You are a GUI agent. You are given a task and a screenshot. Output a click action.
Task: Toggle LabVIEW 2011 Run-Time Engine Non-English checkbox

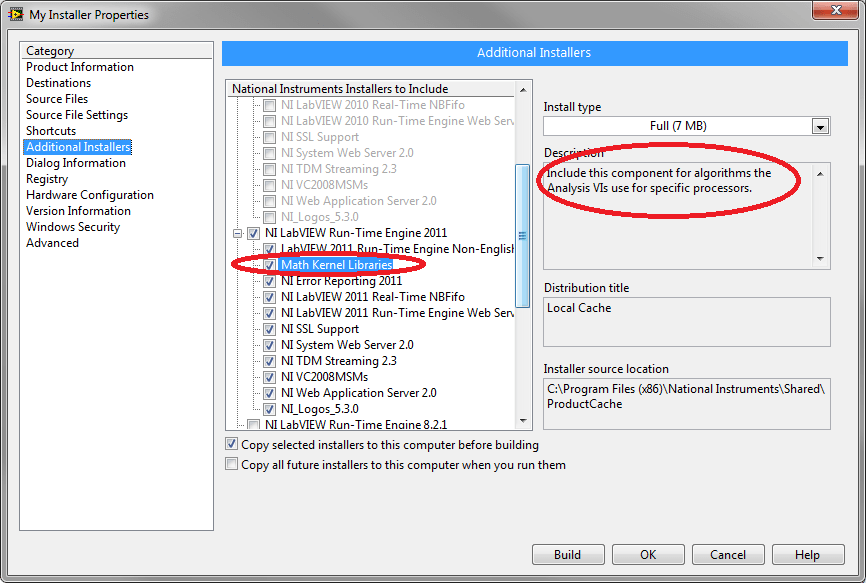click(x=270, y=249)
